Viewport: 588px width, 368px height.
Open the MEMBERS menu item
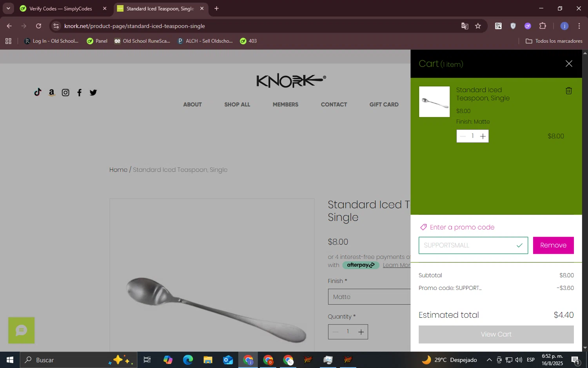(285, 104)
